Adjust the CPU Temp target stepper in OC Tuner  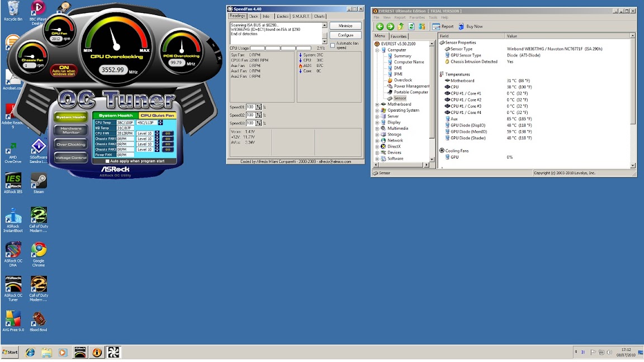[160, 123]
